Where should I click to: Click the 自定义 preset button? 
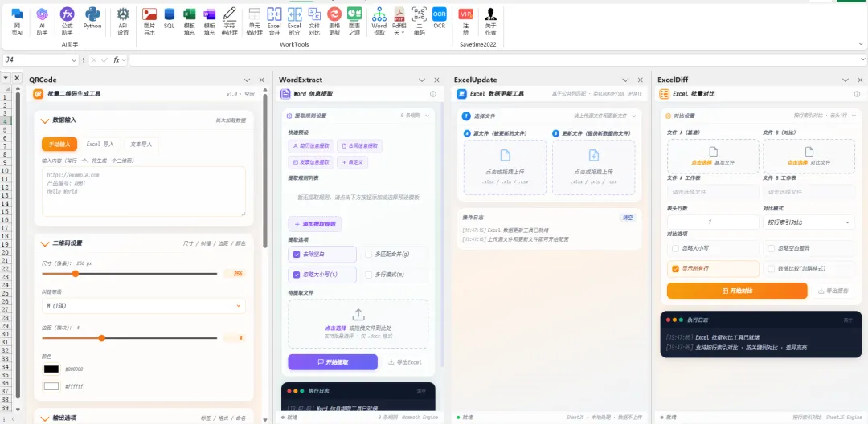(x=353, y=162)
